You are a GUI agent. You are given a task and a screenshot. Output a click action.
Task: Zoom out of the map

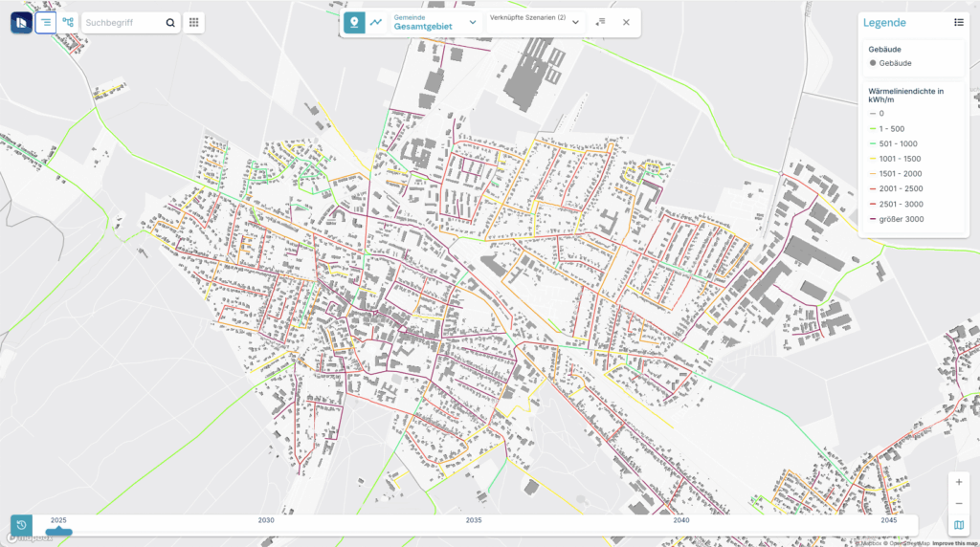[959, 504]
